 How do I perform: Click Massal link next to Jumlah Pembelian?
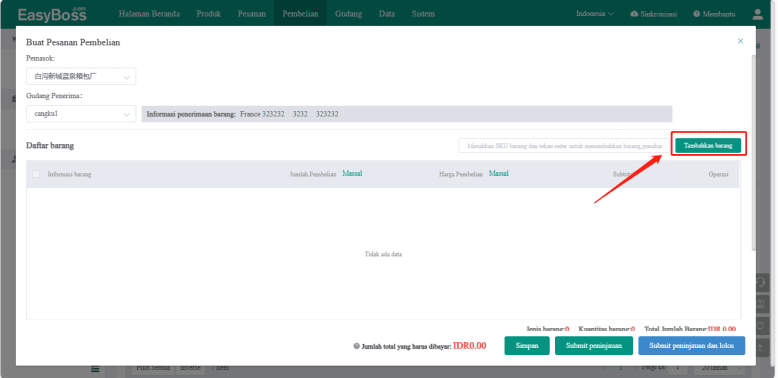pos(352,174)
